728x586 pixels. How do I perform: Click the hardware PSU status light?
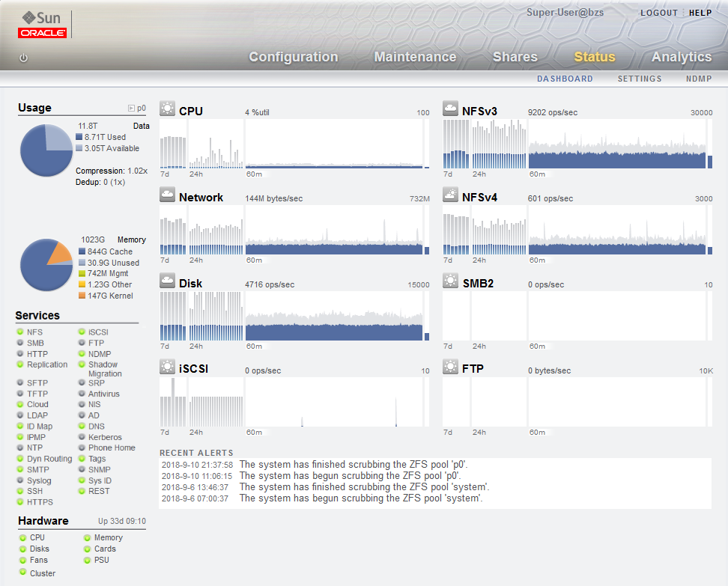tap(87, 560)
